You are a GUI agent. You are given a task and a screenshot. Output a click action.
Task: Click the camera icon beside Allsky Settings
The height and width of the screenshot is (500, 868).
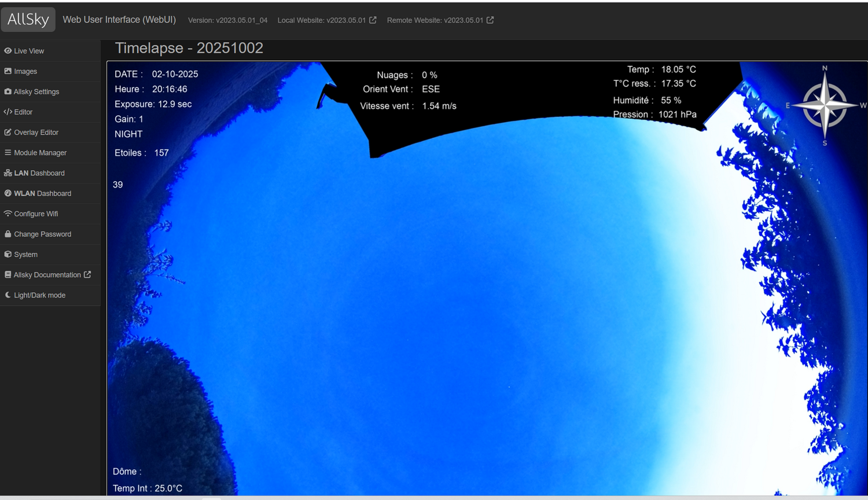tap(8, 91)
